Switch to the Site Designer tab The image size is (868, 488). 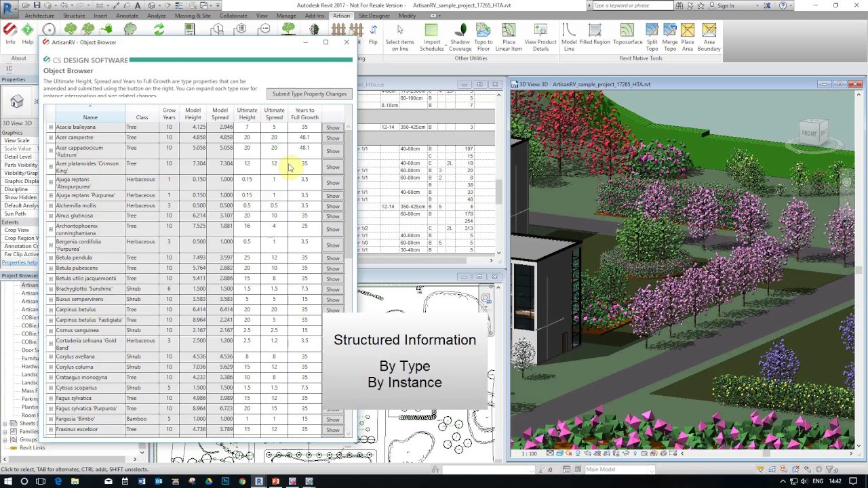(x=374, y=16)
